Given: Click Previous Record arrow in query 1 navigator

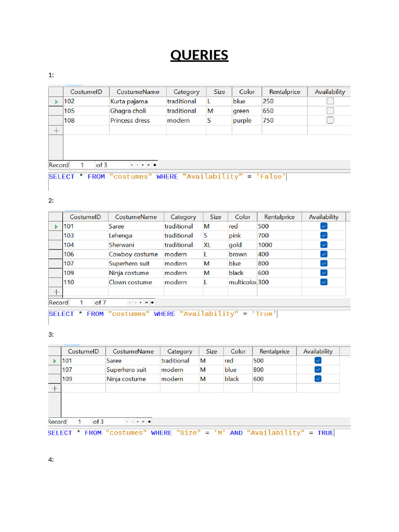Looking at the screenshot, I should 137,165.
